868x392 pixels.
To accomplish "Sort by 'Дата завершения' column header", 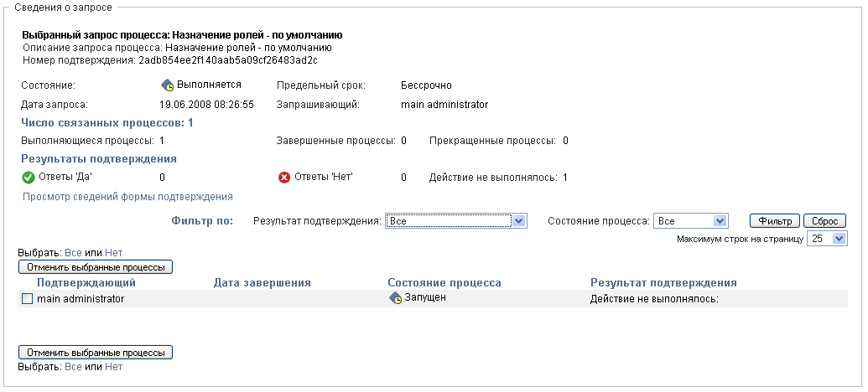I will [262, 283].
